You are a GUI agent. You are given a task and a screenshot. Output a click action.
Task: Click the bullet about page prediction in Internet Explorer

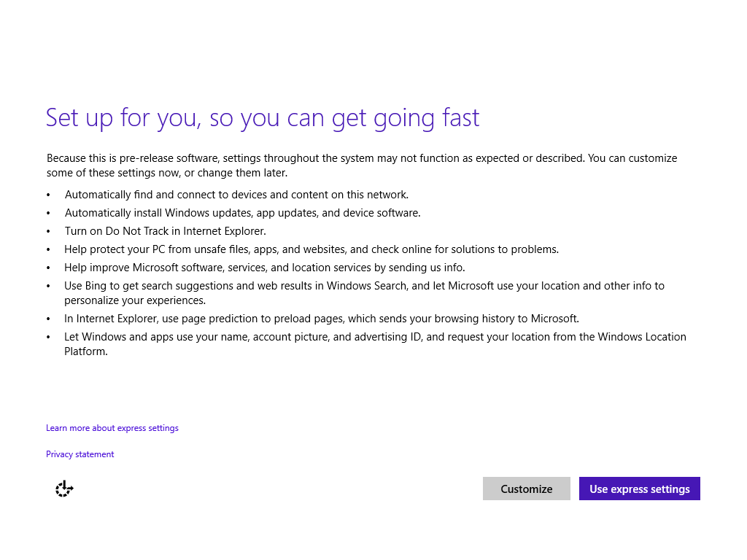coord(322,319)
